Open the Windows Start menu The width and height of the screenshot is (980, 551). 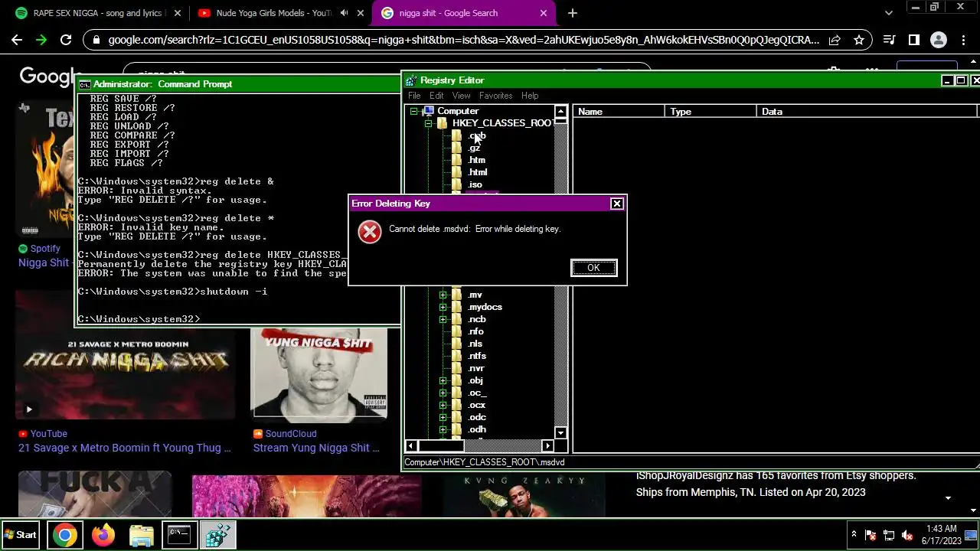[21, 535]
